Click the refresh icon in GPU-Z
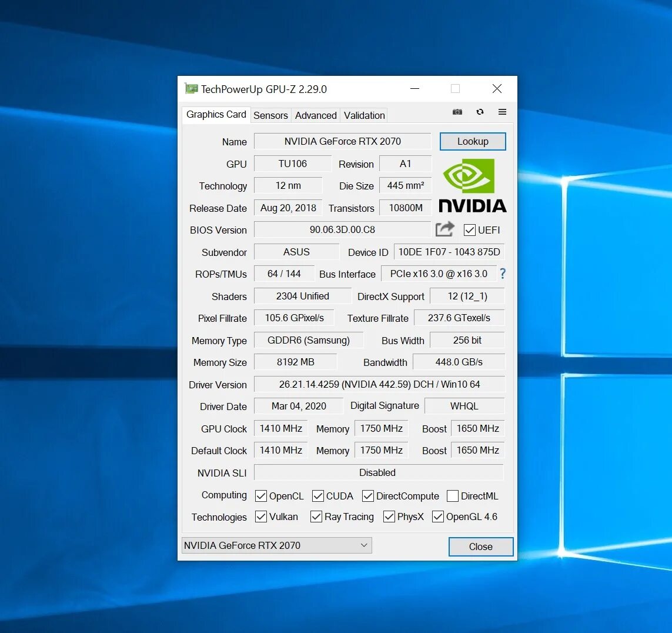The height and width of the screenshot is (633, 672). (x=480, y=112)
